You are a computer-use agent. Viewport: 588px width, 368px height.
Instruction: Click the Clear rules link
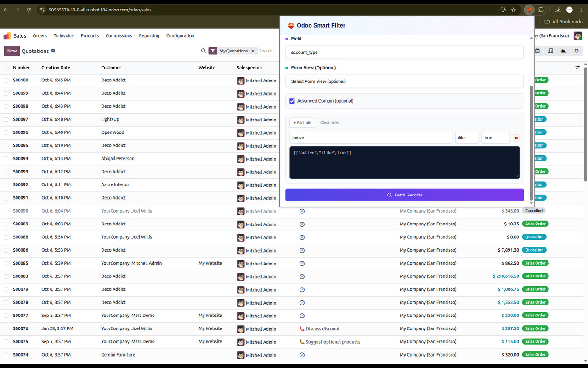(329, 123)
